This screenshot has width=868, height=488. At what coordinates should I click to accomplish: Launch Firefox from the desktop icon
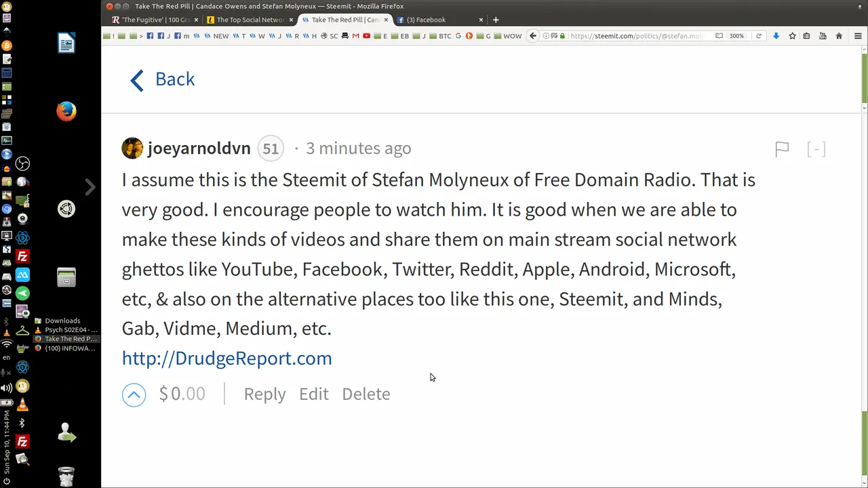pos(66,111)
